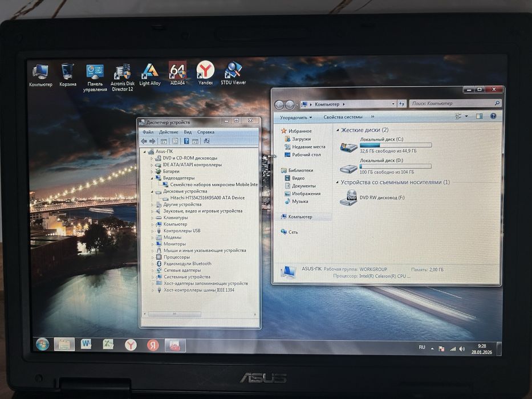The width and height of the screenshot is (532, 399).
Task: Expand DVD и CD-ROM дисководы node
Action: (152, 158)
